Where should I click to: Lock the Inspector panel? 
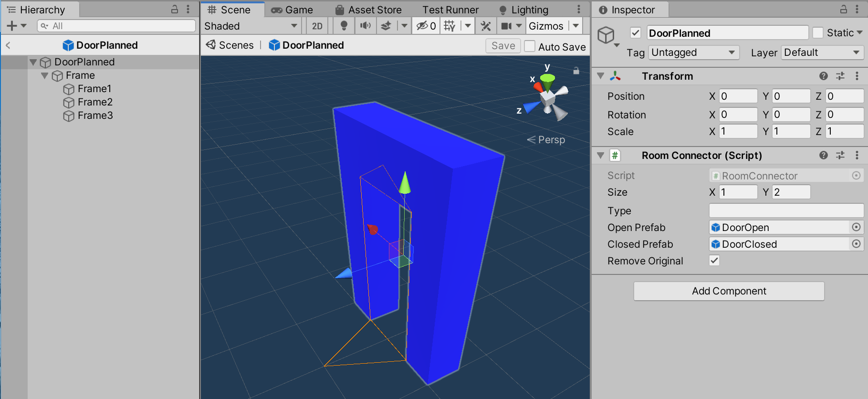coord(844,9)
